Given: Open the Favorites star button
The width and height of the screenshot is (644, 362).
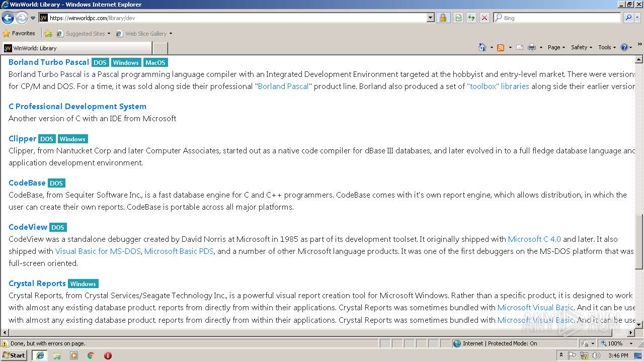Looking at the screenshot, I should tap(19, 33).
